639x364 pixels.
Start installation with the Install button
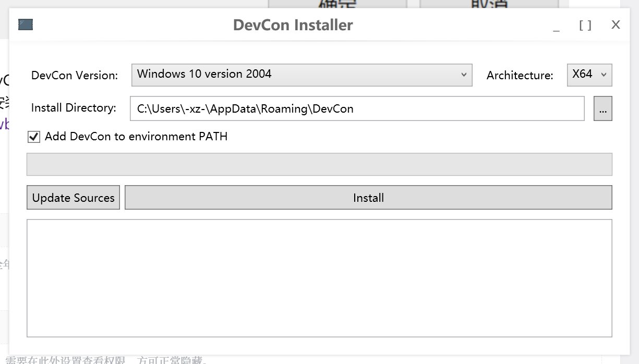coord(368,198)
